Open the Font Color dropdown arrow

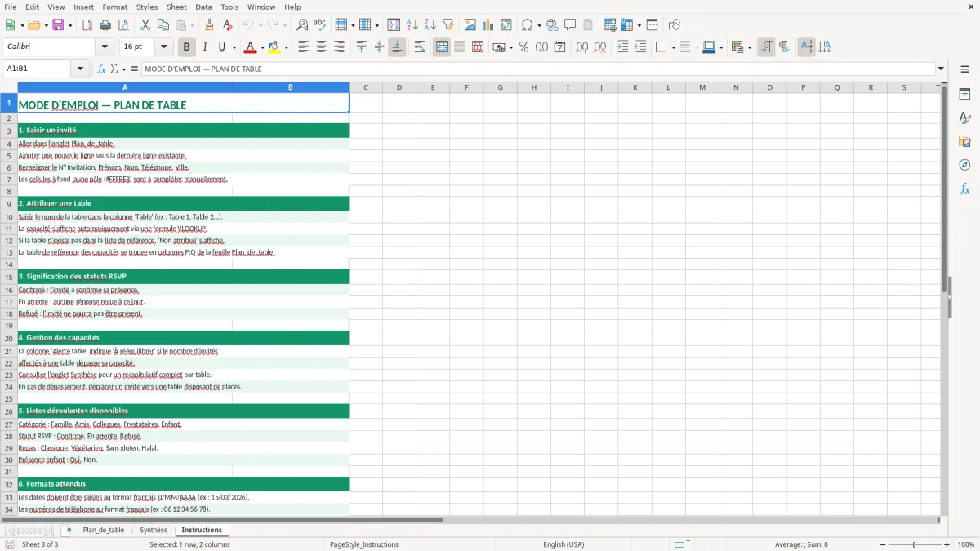(x=261, y=47)
